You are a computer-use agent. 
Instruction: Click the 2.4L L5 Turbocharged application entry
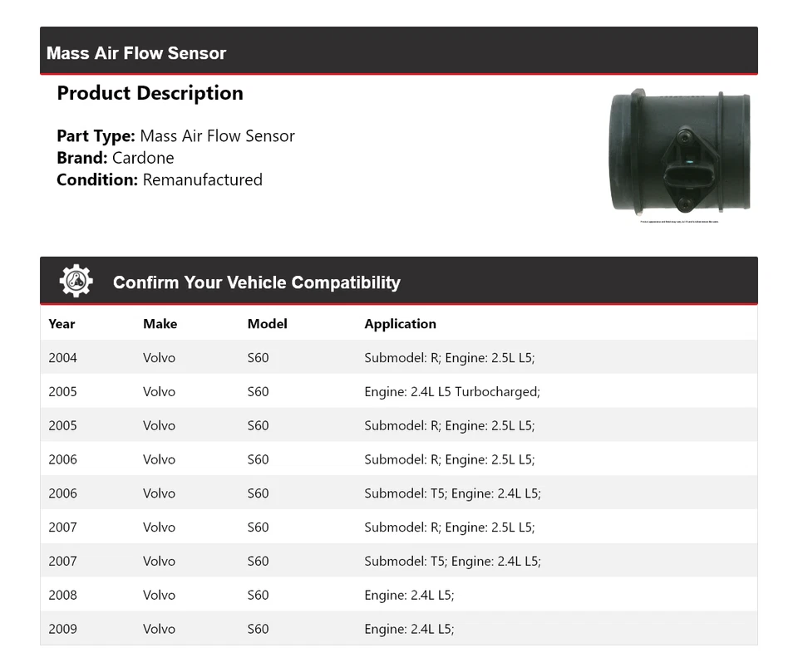click(451, 392)
